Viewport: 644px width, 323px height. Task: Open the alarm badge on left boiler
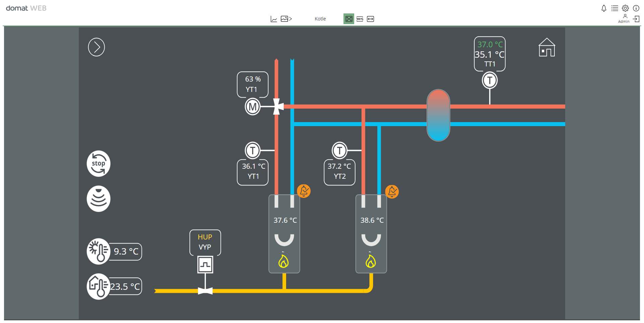pyautogui.click(x=304, y=191)
